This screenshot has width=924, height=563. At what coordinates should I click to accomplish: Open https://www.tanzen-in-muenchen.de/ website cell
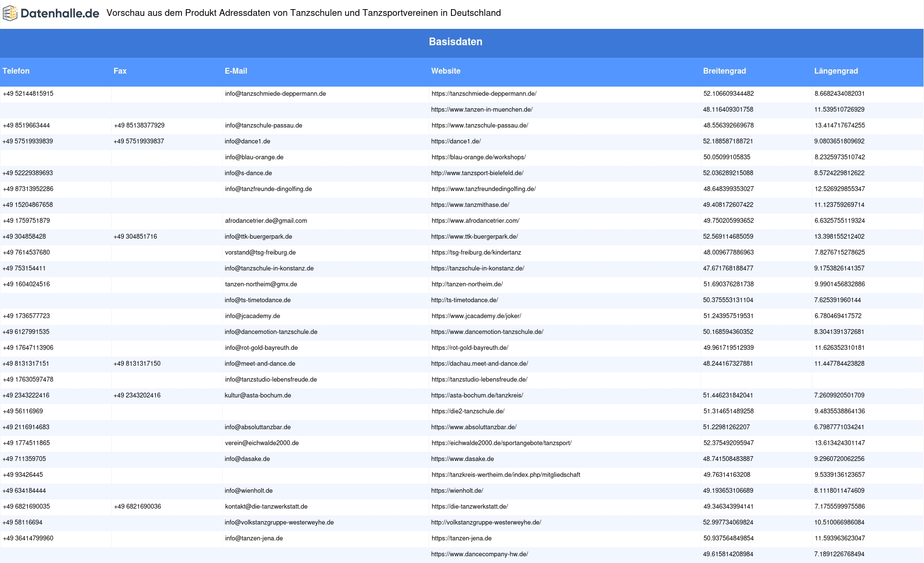482,110
